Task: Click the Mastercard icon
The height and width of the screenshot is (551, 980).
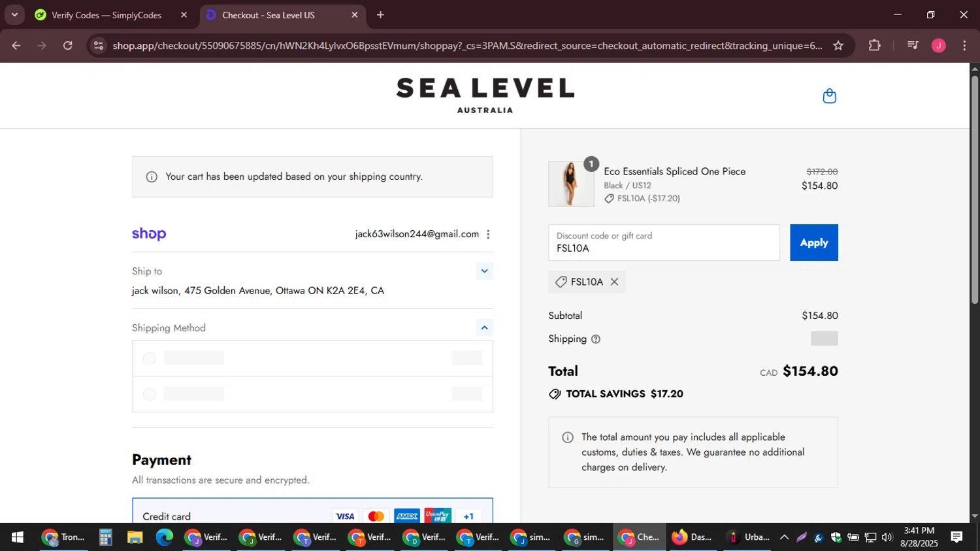Action: tap(376, 516)
